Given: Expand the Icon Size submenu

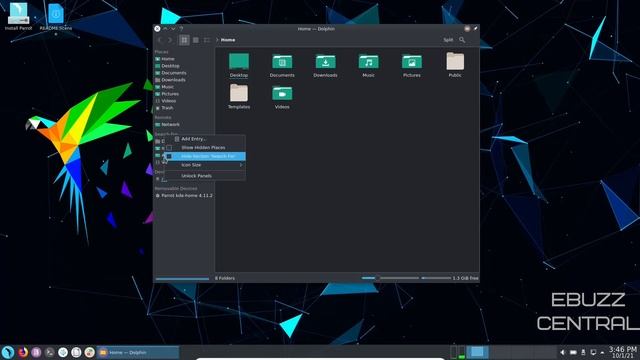Looking at the screenshot, I should 205,165.
